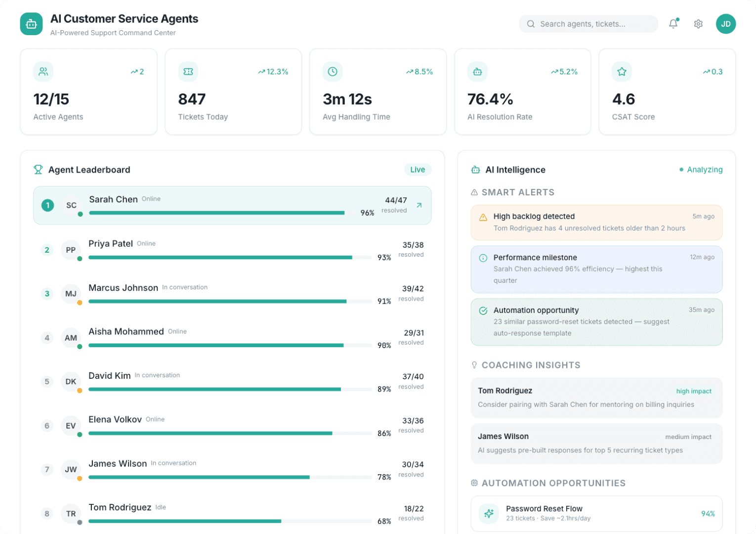Click the high impact badge for Tom Rodriguez
756x534 pixels.
[694, 391]
